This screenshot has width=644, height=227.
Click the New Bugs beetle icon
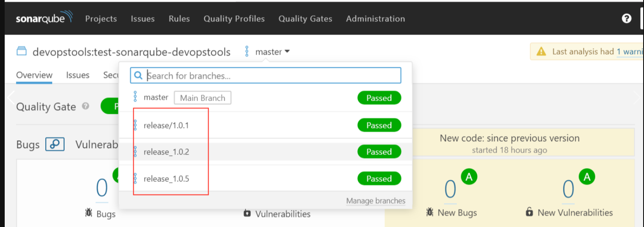click(x=430, y=212)
